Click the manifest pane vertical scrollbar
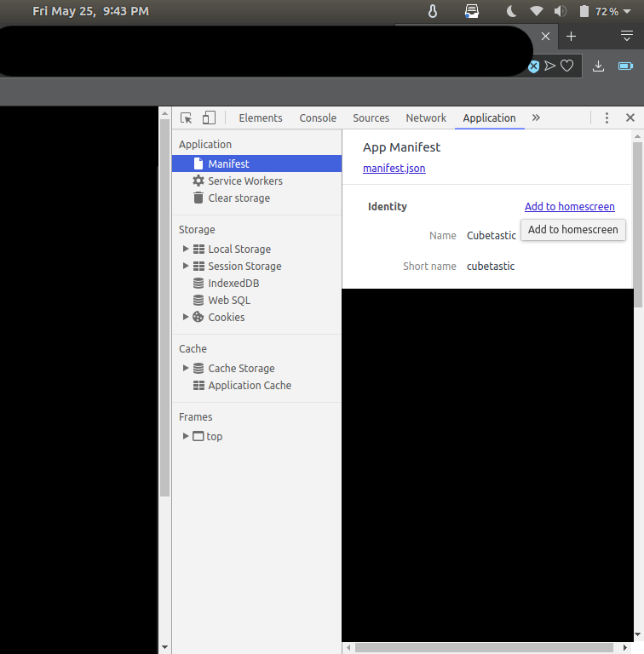The height and width of the screenshot is (654, 644). tap(637, 225)
